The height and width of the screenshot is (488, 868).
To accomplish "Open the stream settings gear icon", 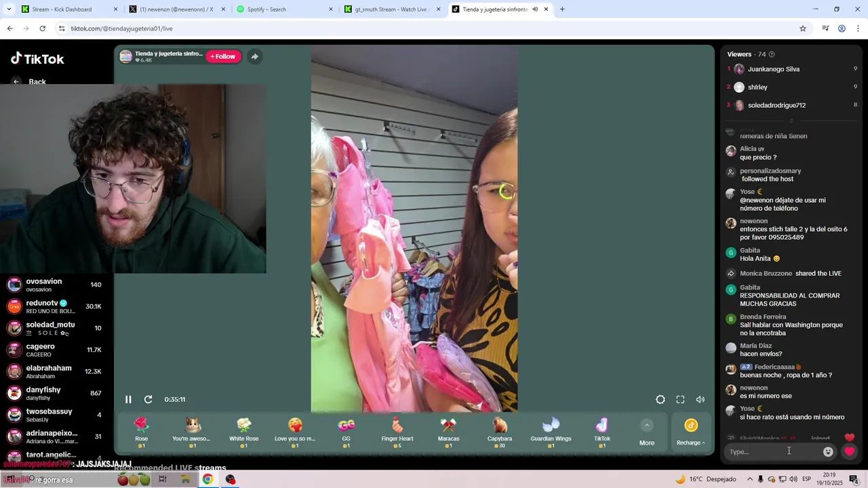I will coord(660,400).
